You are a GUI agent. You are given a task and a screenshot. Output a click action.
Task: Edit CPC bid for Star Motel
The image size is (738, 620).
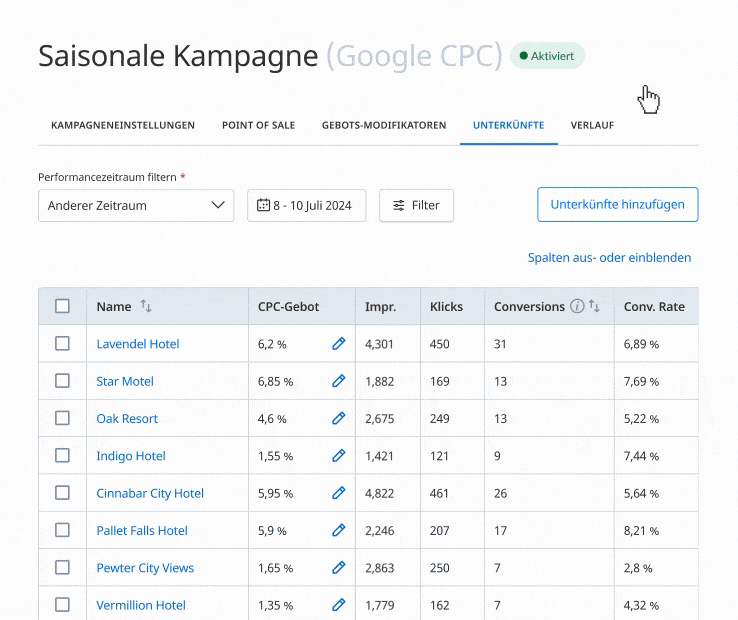[x=338, y=381]
